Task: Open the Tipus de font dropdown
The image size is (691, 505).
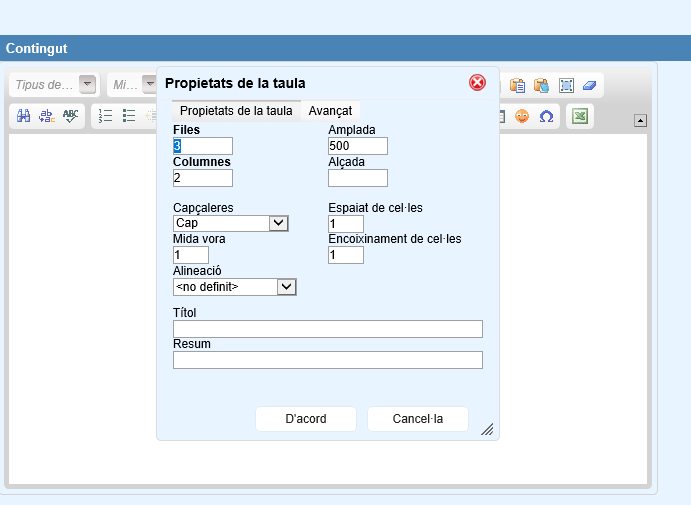Action: point(87,85)
